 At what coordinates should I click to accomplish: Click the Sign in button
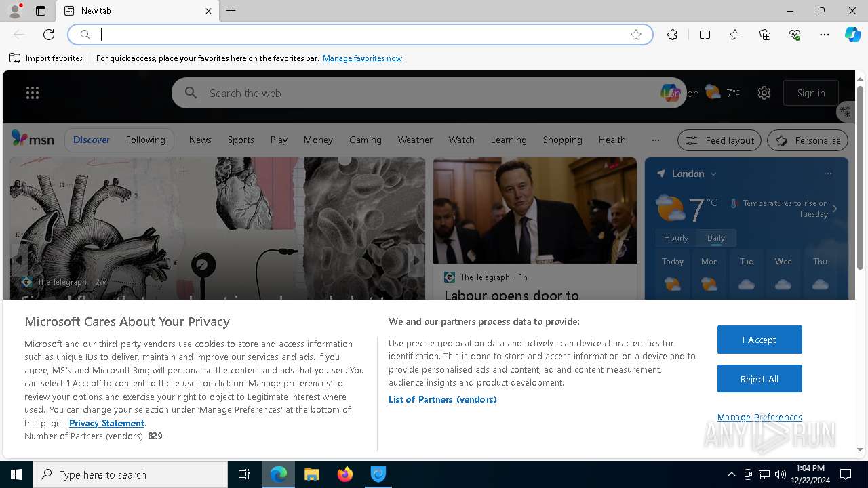point(811,93)
